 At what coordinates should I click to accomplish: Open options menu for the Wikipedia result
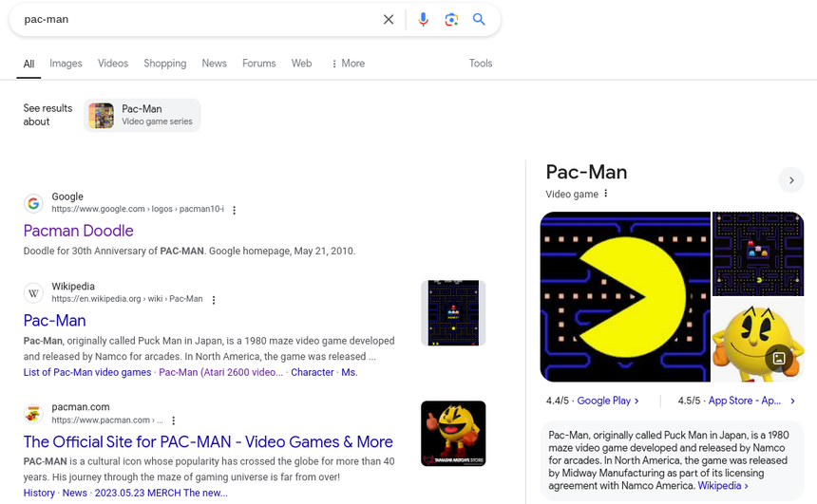(x=214, y=300)
